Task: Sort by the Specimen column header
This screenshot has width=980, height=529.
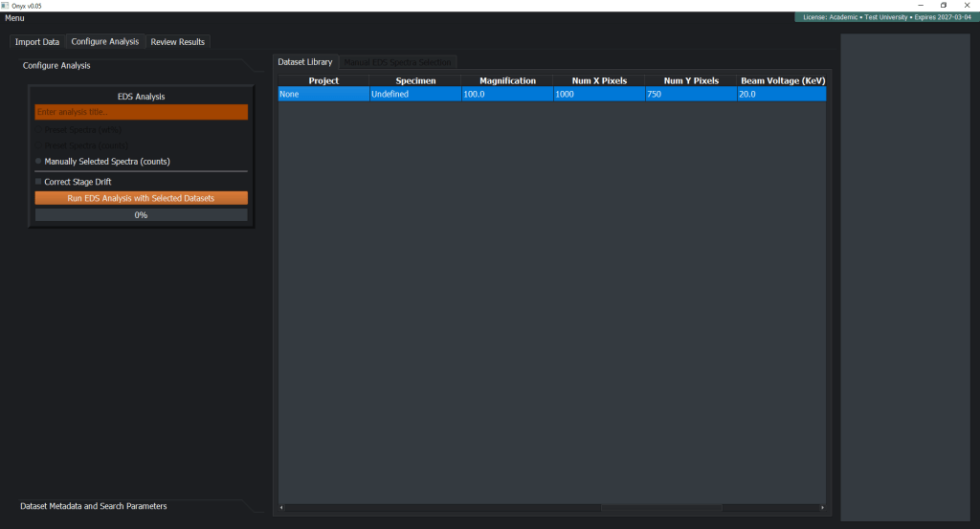Action: click(x=415, y=80)
